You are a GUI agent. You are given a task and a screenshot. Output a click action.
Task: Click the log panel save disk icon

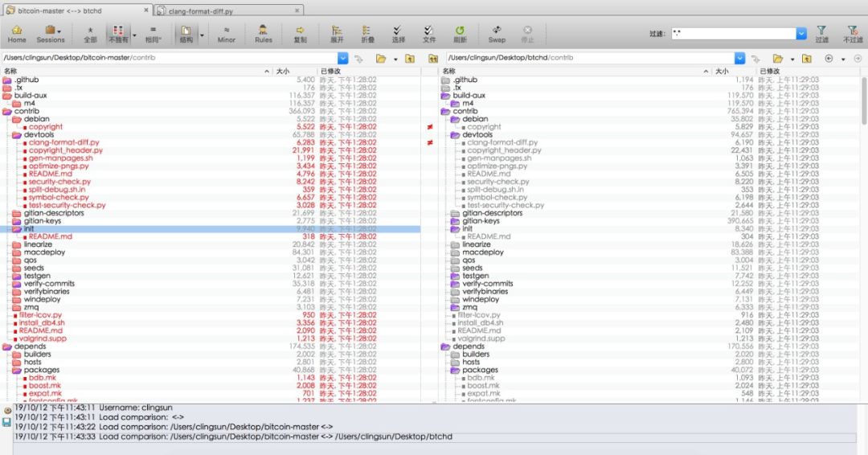(6, 422)
